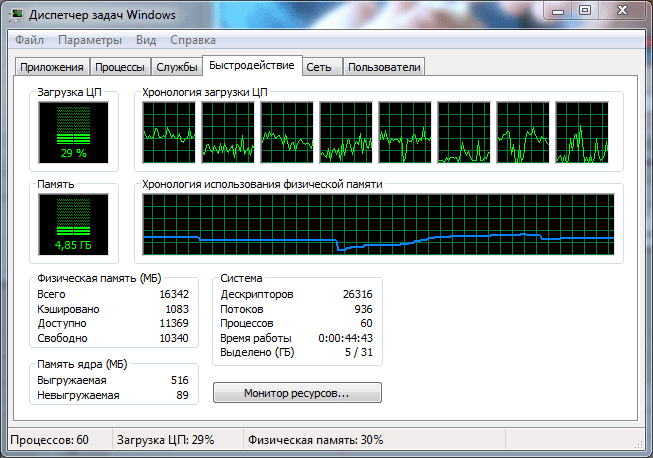
Task: Click the Монитор ресурсов button
Action: 297,393
